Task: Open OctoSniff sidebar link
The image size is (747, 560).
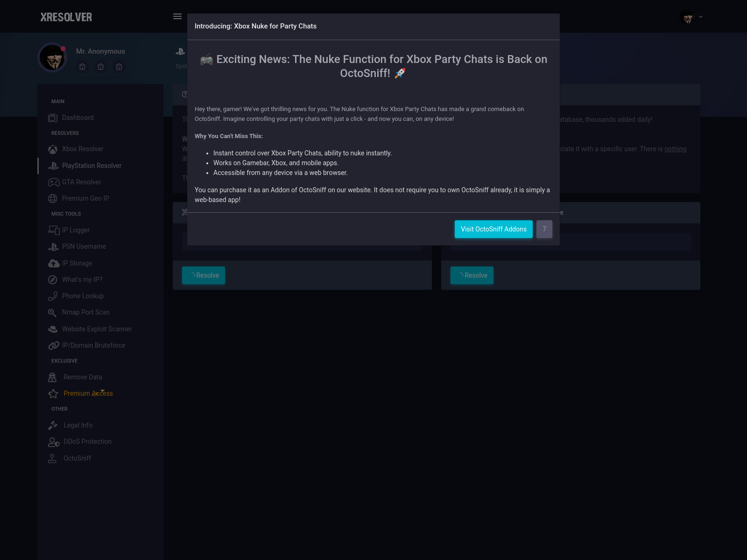Action: pyautogui.click(x=77, y=458)
